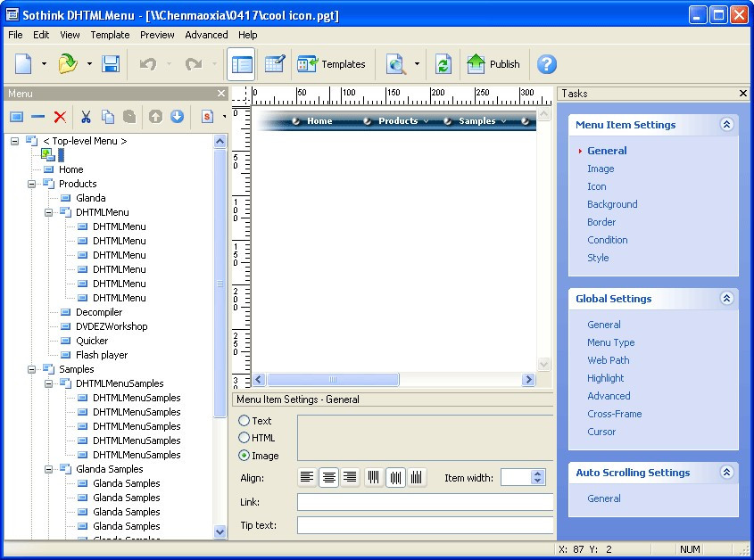Click the Publish button
This screenshot has height=560, width=754.
click(493, 64)
